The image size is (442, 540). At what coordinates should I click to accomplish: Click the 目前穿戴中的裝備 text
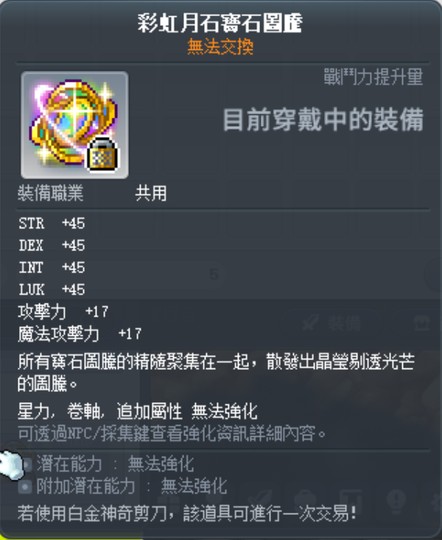pos(323,120)
